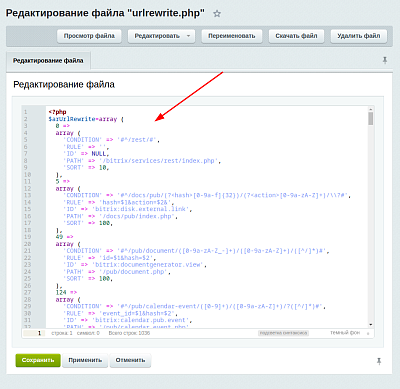Expand the 'Редактировать' dropdown arrow
The width and height of the screenshot is (400, 389).
point(189,36)
